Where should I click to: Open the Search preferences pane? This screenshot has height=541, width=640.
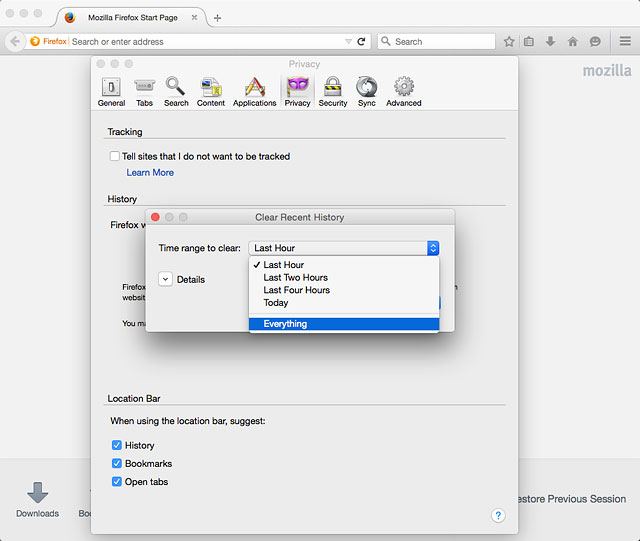click(x=176, y=92)
